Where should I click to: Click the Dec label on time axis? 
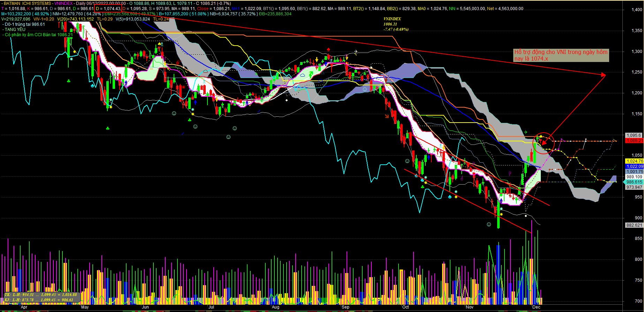pyautogui.click(x=536, y=307)
